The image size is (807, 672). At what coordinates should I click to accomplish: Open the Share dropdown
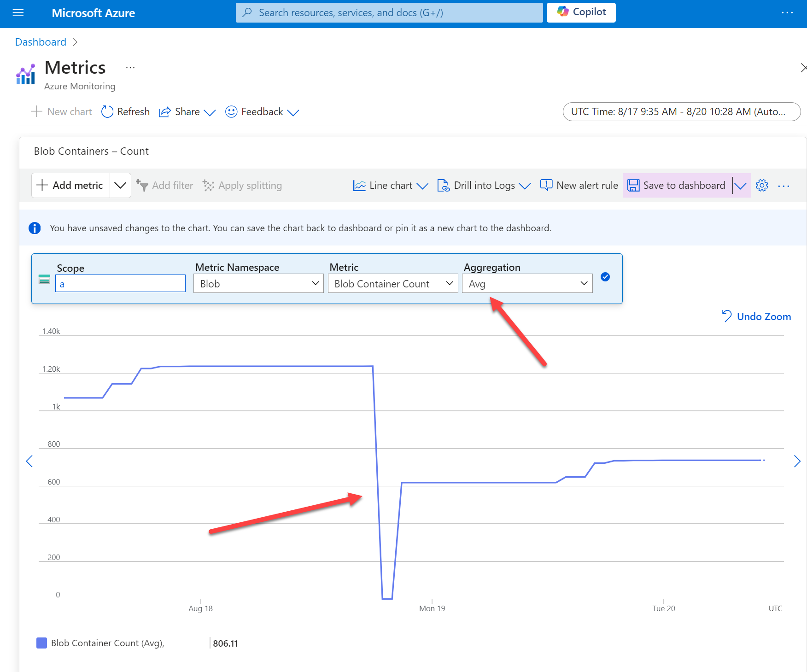coord(187,111)
